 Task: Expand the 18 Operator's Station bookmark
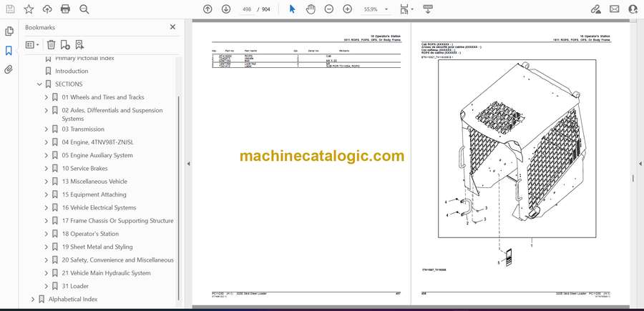pos(47,234)
